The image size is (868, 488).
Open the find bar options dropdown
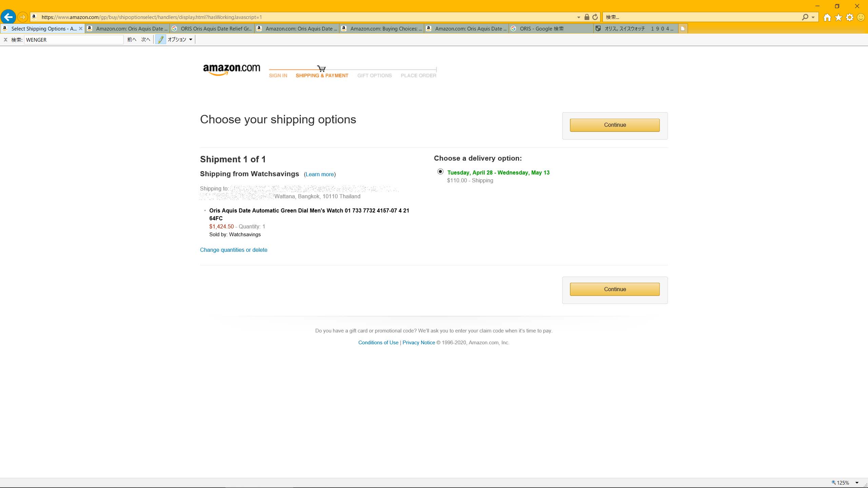point(180,40)
